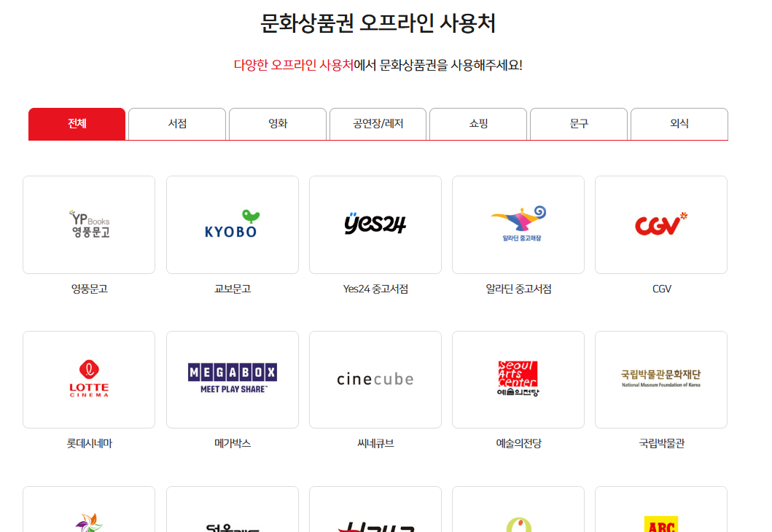Image resolution: width=772 pixels, height=532 pixels.
Task: Open the 문구 tab
Action: 579,124
